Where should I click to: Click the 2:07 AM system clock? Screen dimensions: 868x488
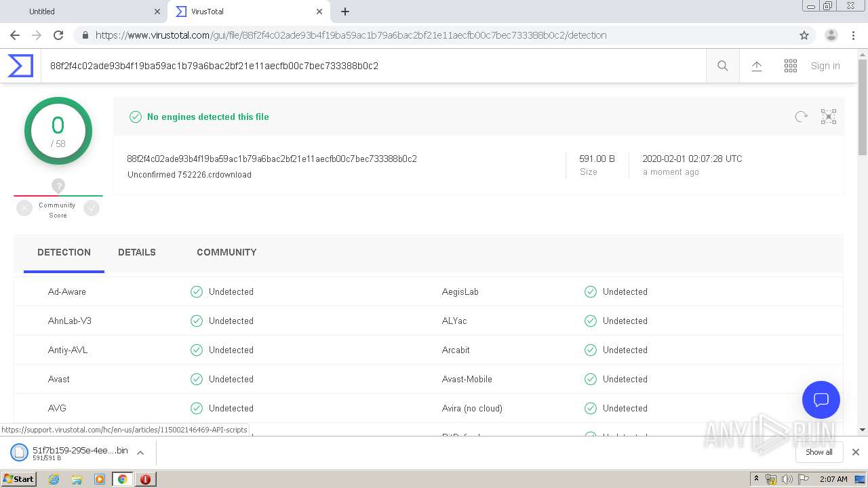(833, 479)
